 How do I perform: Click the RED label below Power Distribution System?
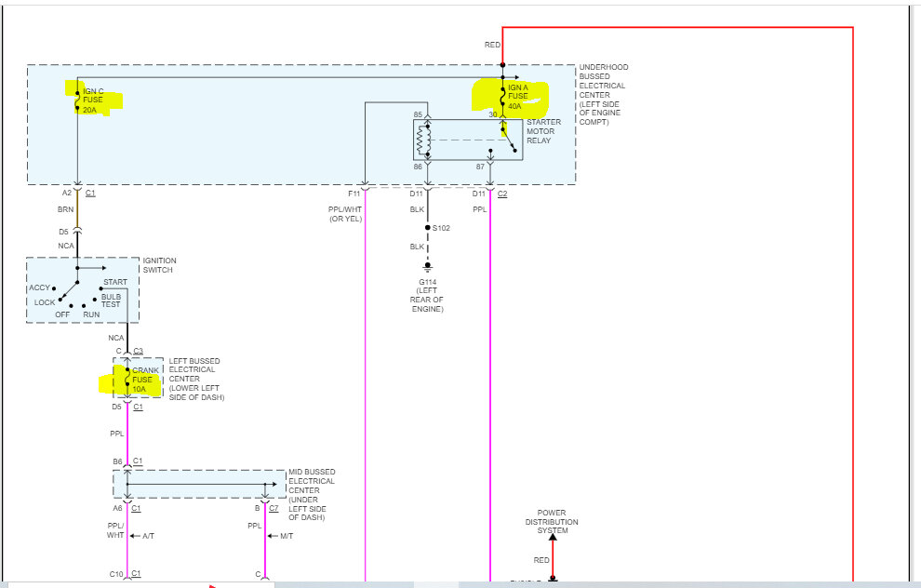pyautogui.click(x=541, y=560)
